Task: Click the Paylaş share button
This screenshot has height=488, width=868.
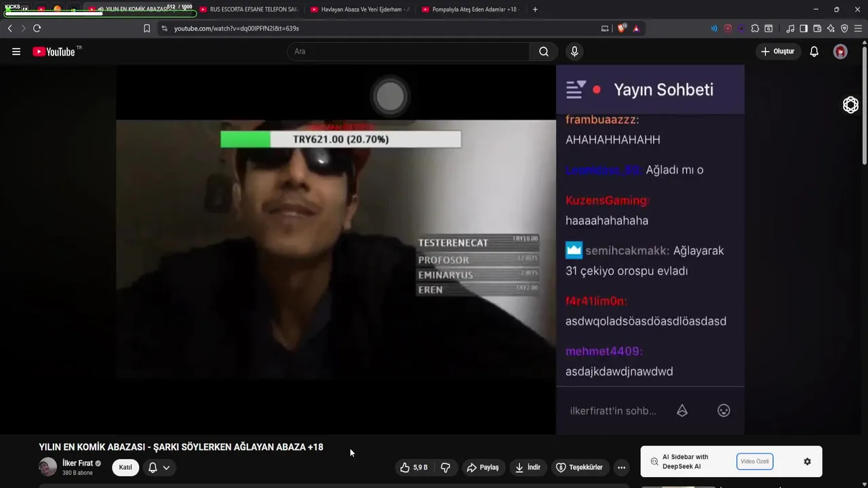Action: pos(483,468)
